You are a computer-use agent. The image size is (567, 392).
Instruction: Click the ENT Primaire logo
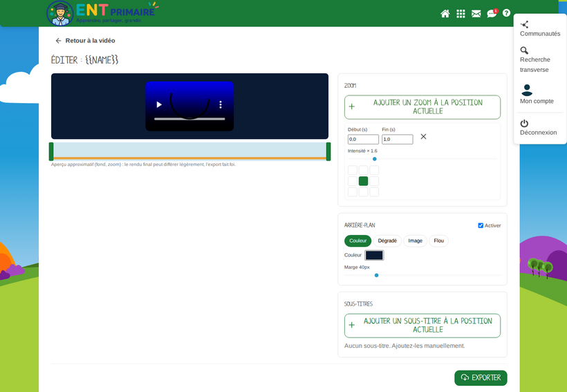(103, 13)
